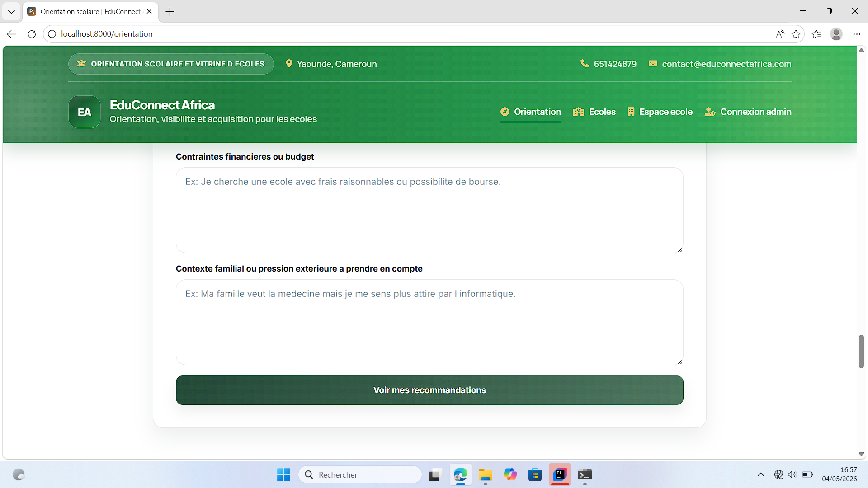
Task: Open Terminal from the taskbar
Action: pyautogui.click(x=585, y=474)
